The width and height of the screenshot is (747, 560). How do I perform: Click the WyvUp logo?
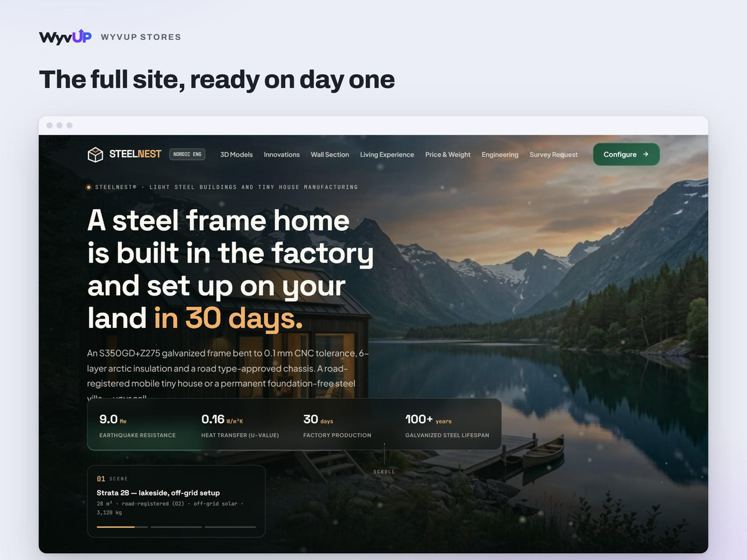65,37
